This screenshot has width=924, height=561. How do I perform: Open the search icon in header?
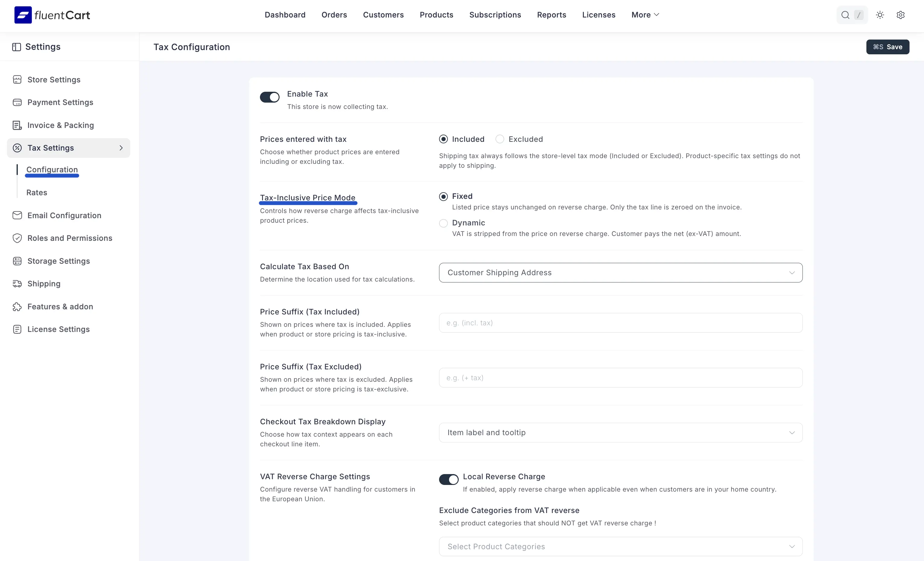pos(845,15)
